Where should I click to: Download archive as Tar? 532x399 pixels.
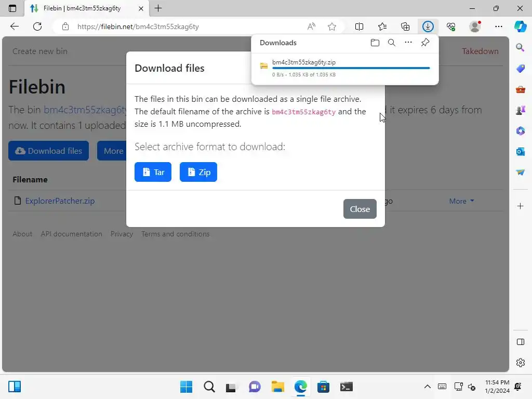coord(153,172)
